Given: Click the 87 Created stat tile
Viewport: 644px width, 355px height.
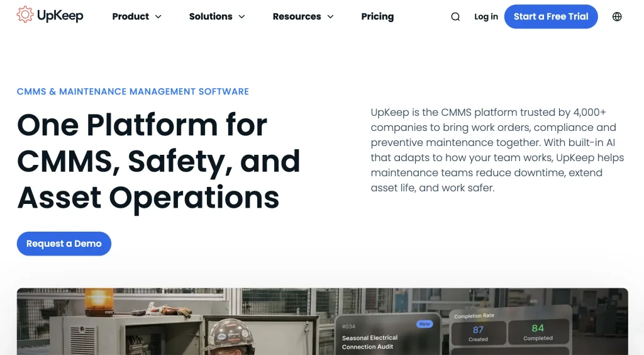Looking at the screenshot, I should [x=479, y=333].
